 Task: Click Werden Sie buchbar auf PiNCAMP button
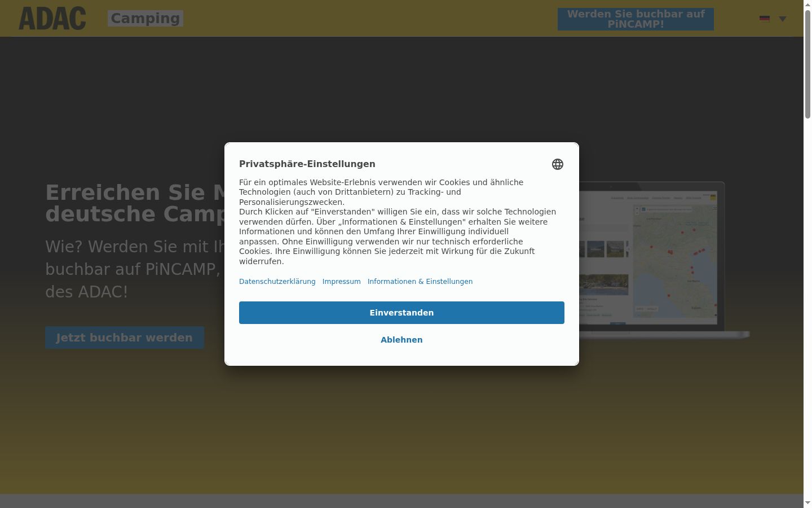click(636, 19)
